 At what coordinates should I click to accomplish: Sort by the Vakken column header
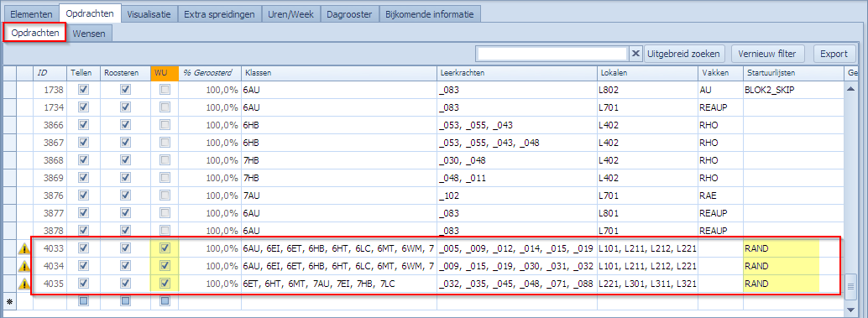point(720,72)
